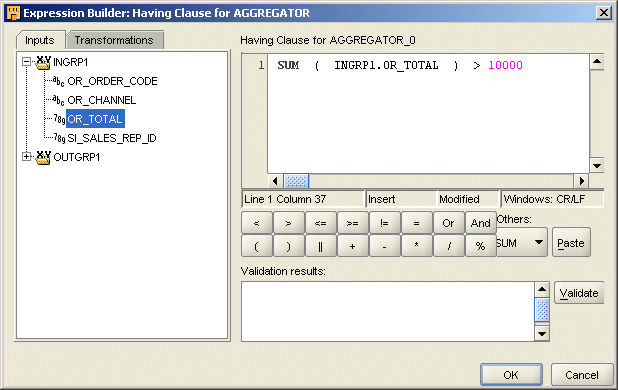
Task: Click the string icon beside OR_ORDER_CODE
Action: [x=58, y=81]
